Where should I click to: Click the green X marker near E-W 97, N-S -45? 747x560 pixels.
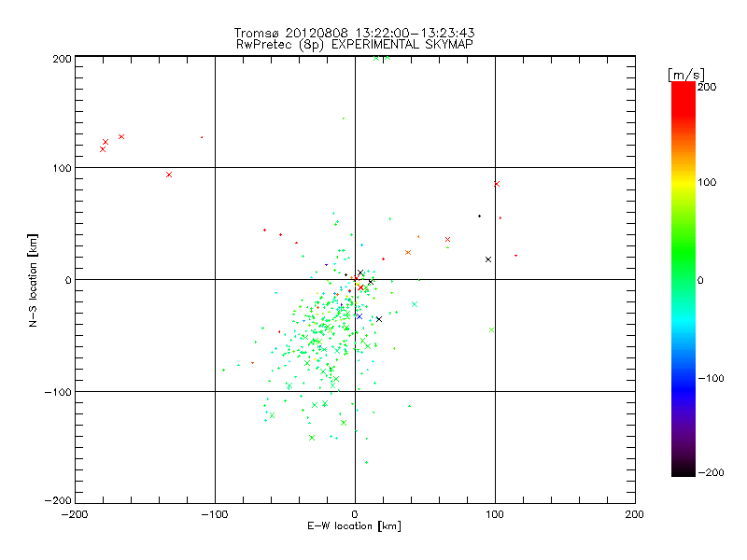(x=492, y=330)
